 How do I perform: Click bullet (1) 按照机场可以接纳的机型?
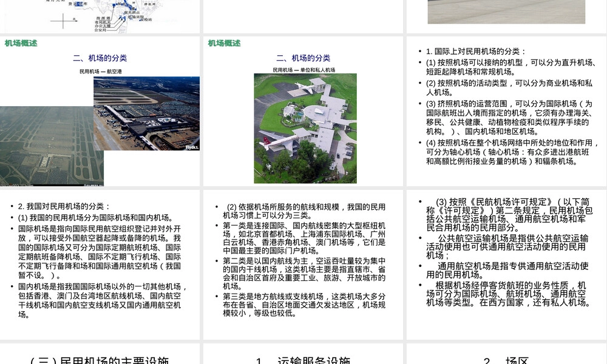[x=511, y=67]
